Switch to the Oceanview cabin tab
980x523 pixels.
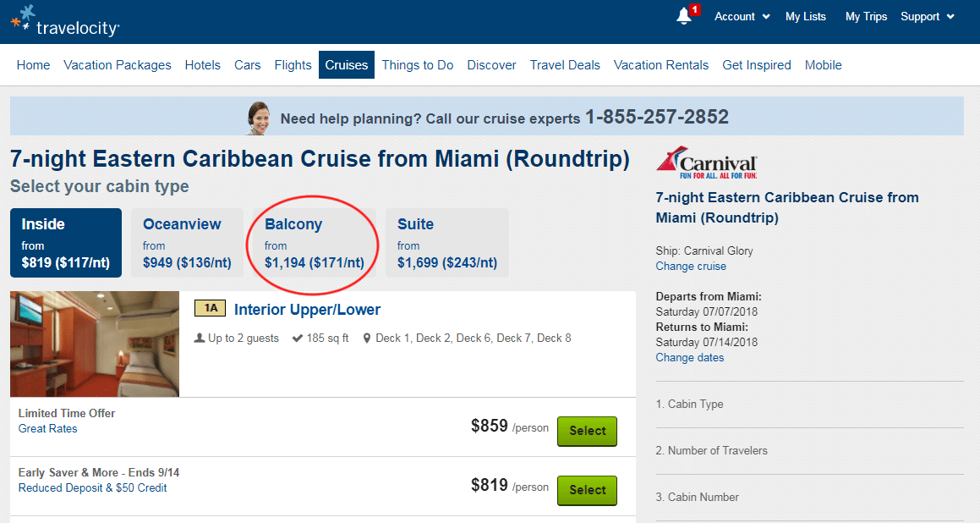click(x=187, y=243)
